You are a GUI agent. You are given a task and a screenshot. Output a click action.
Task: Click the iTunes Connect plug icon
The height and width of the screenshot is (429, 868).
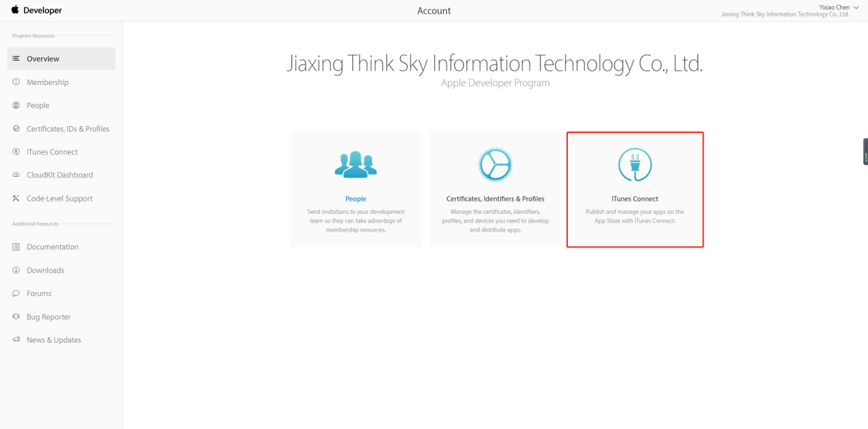(x=634, y=164)
